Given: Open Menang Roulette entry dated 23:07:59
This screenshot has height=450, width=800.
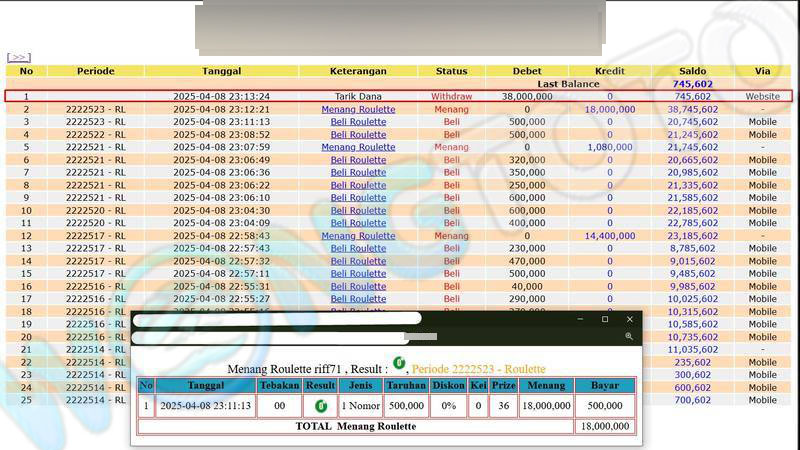Looking at the screenshot, I should point(358,147).
